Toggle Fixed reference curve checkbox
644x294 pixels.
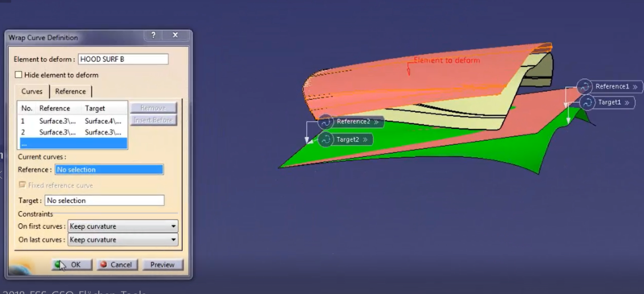[x=23, y=185]
